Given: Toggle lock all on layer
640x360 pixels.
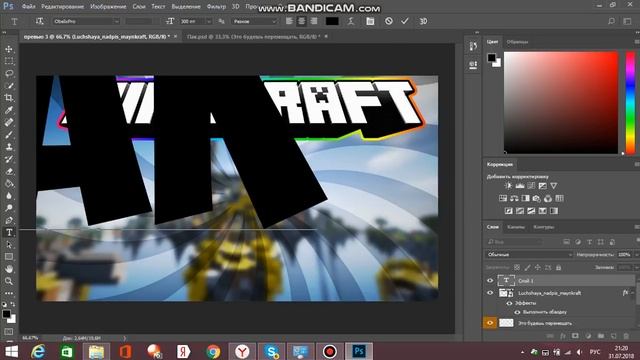Looking at the screenshot, I should click(558, 268).
